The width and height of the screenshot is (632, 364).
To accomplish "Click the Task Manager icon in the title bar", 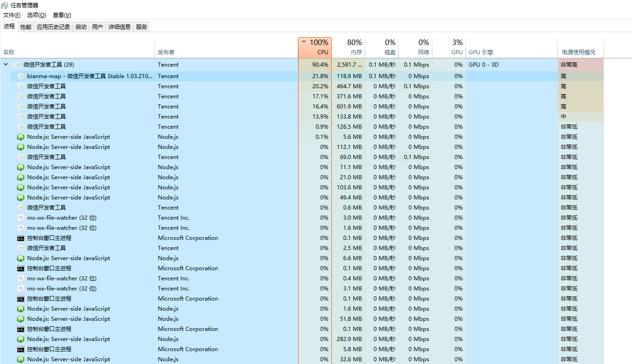I will tap(5, 5).
